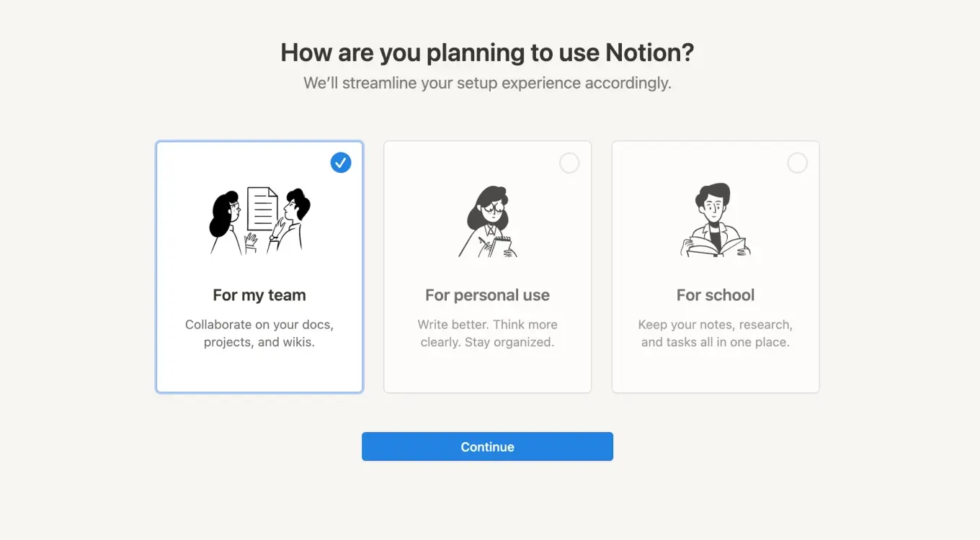
Task: Click the "How are you planning to use Notion?" heading
Action: click(487, 53)
